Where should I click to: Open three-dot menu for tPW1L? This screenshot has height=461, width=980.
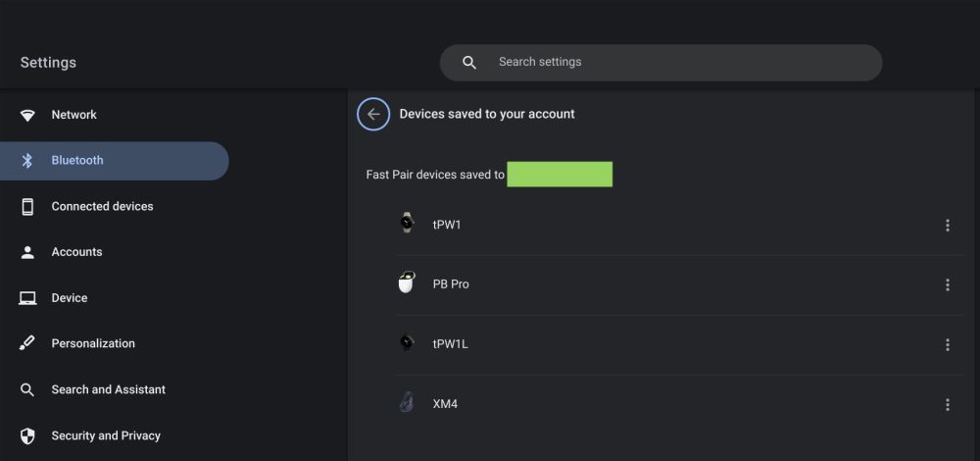coord(947,345)
